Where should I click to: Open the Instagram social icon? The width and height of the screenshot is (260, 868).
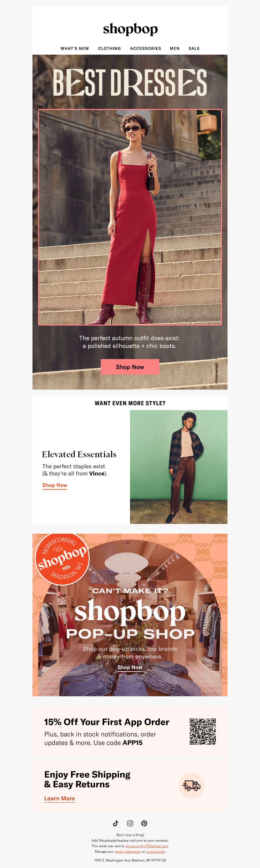(130, 823)
